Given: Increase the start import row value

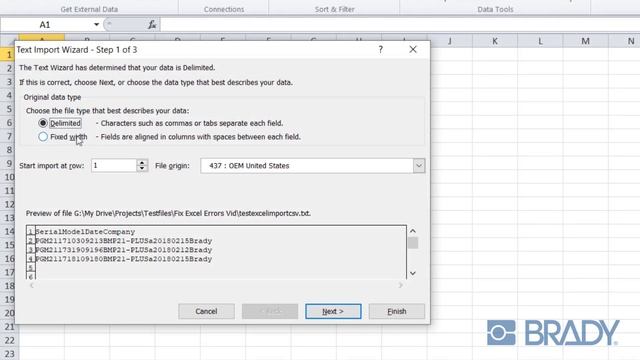Looking at the screenshot, I should click(142, 162).
